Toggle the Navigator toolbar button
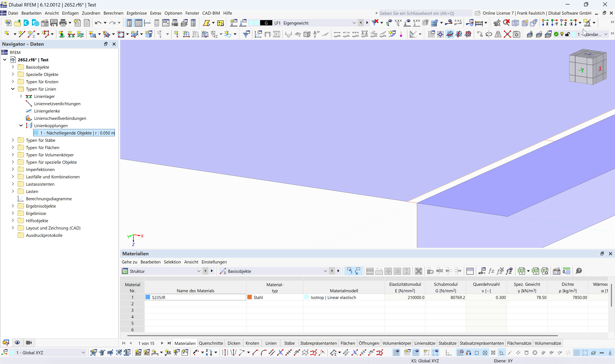The height and width of the screenshot is (364, 615). 129,23
